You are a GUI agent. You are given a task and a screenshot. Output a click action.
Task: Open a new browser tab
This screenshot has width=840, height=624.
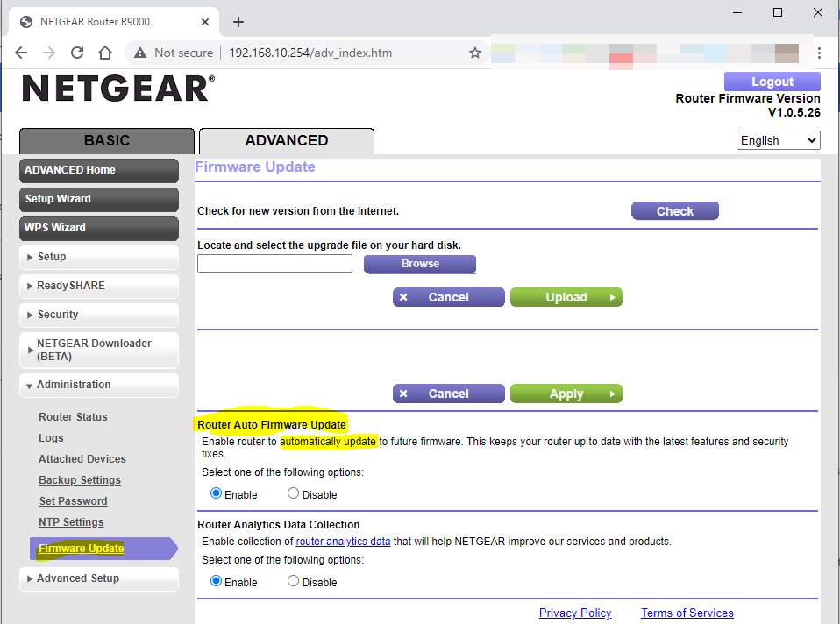(x=238, y=22)
